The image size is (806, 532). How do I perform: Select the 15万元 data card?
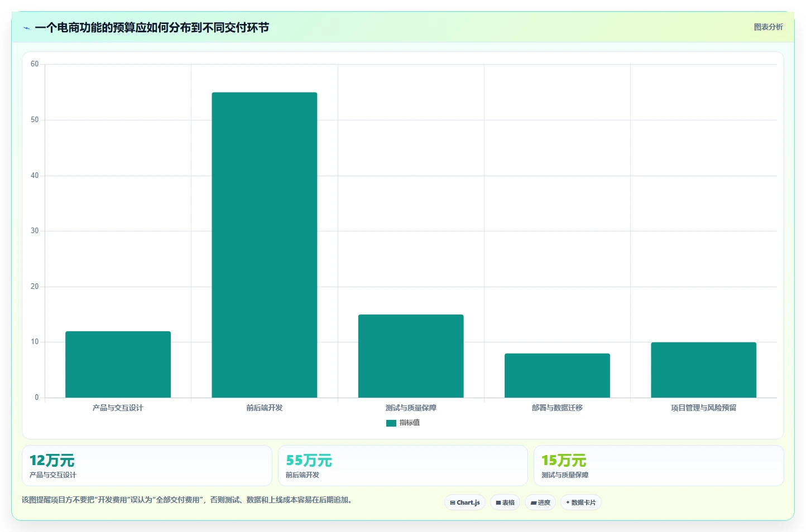point(659,466)
